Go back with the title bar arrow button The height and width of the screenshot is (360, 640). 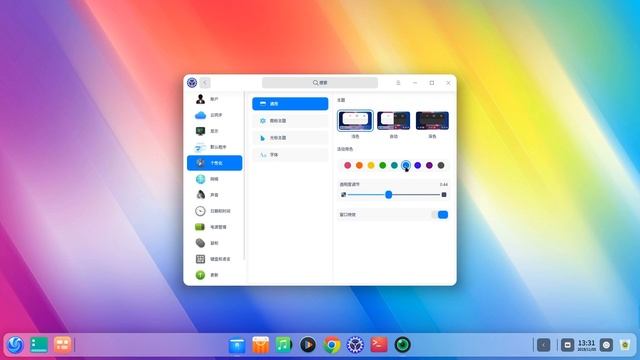[205, 83]
